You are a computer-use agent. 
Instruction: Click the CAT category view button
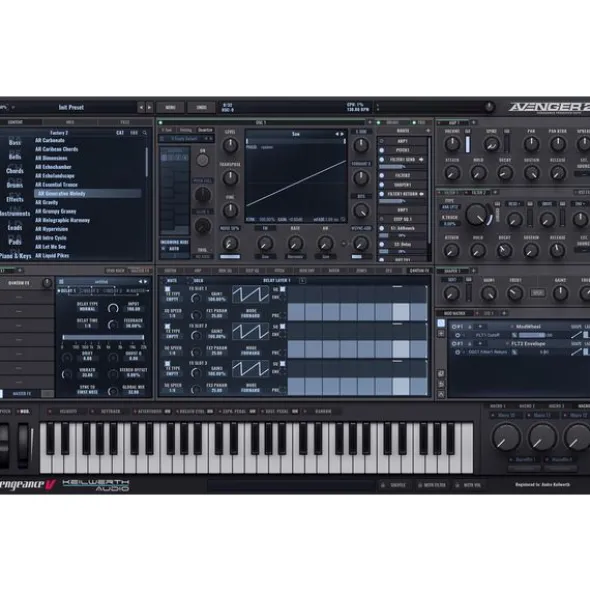120,133
